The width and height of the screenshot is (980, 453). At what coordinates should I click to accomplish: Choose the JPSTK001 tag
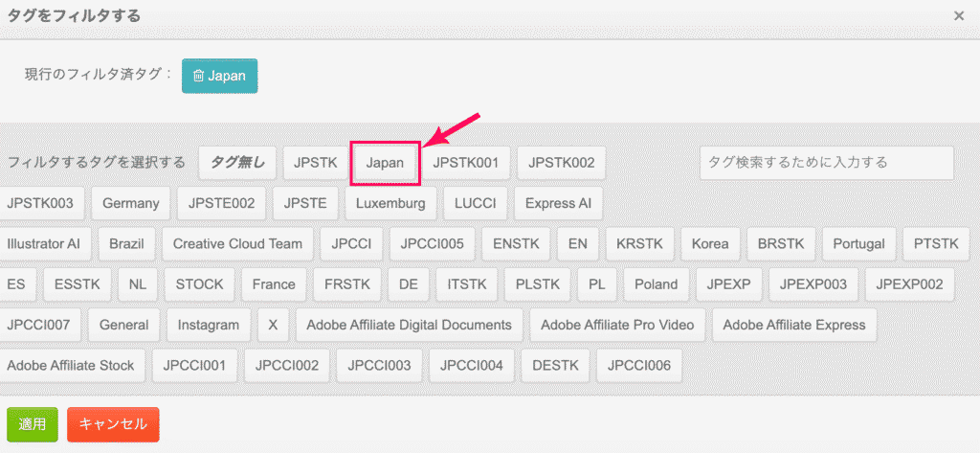click(x=466, y=163)
